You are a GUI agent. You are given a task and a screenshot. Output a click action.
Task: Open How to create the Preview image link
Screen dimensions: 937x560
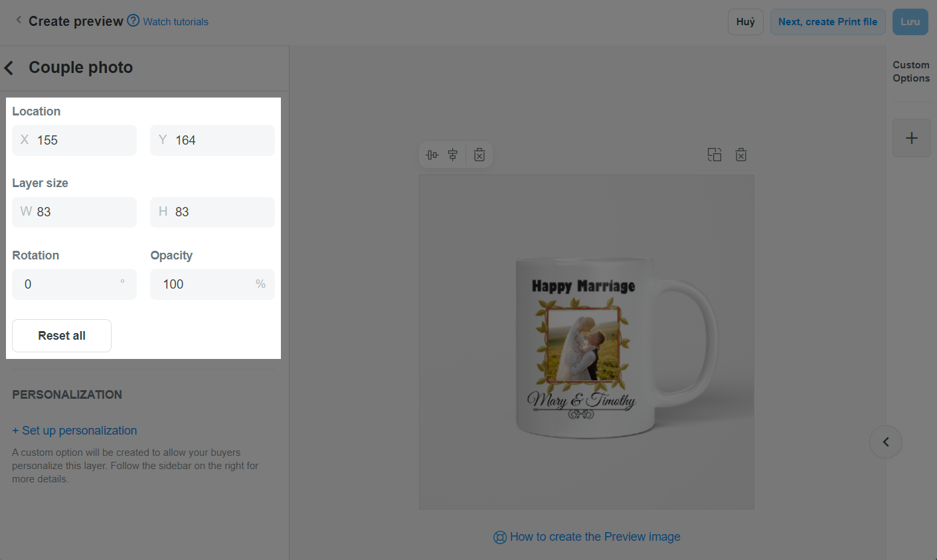pos(595,537)
